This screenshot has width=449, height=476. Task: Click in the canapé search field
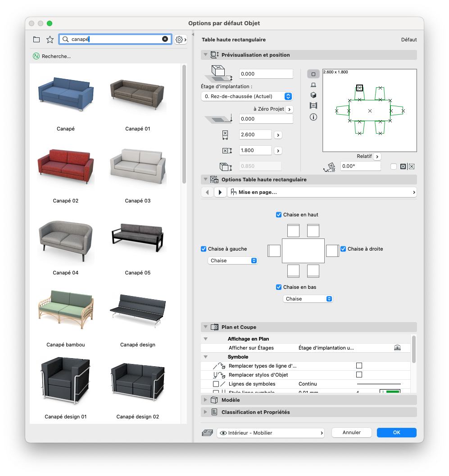coord(115,39)
